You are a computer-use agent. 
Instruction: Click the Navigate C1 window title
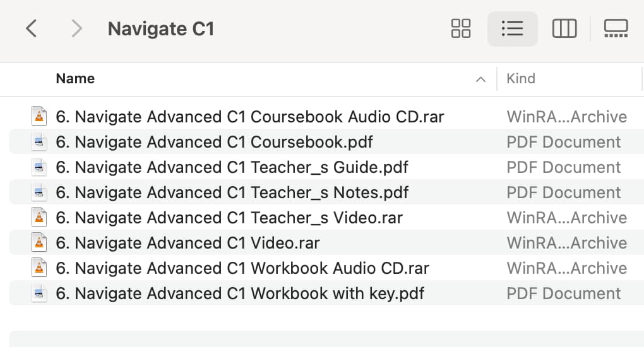point(160,29)
